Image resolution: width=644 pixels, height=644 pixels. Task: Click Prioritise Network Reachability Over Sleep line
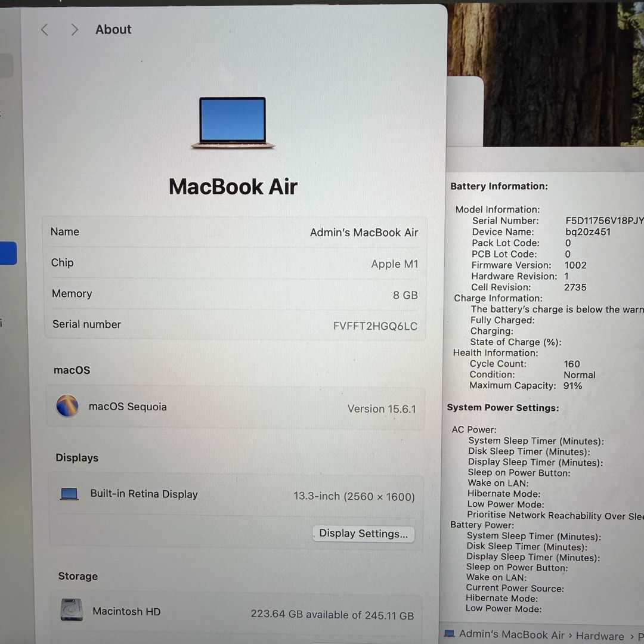coord(555,515)
